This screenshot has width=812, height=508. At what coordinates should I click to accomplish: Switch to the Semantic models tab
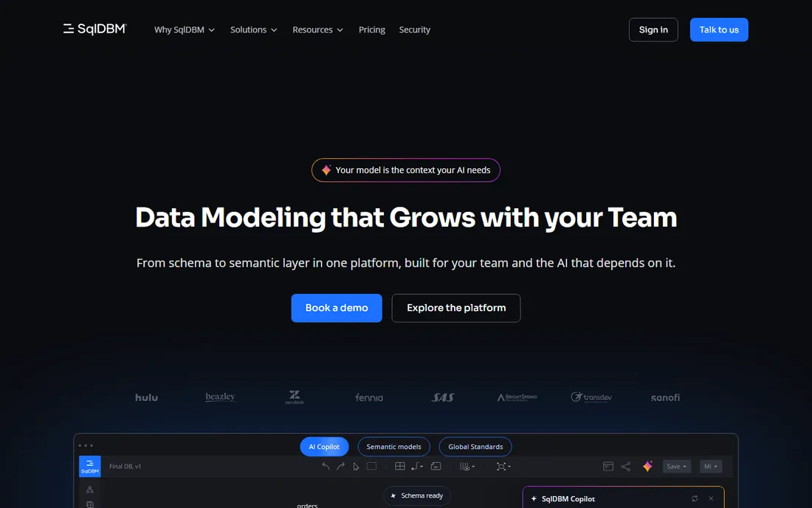393,447
